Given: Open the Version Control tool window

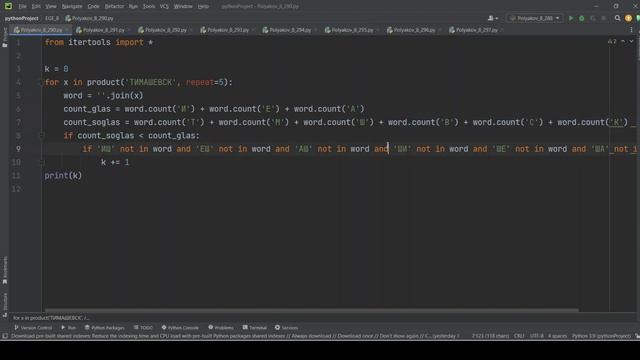Looking at the screenshot, I should (33, 328).
